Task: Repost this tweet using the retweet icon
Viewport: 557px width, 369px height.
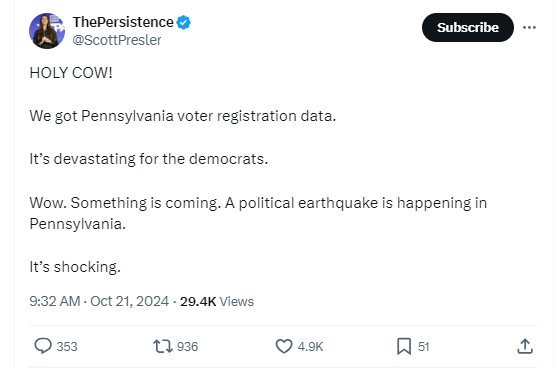Action: point(163,346)
